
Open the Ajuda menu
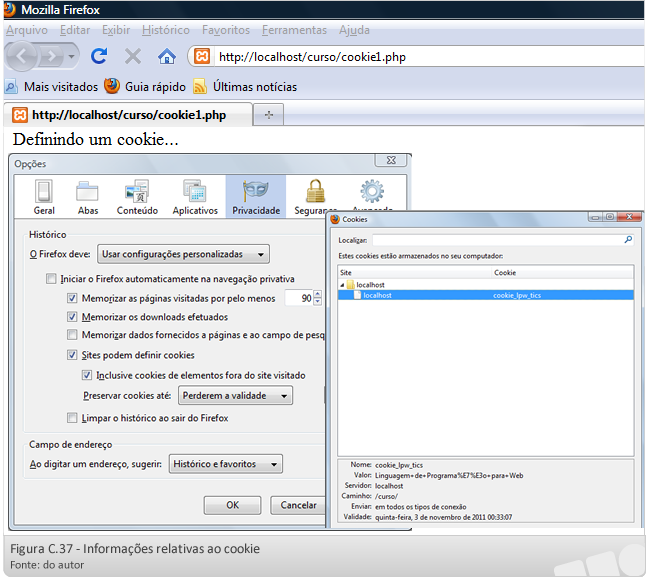[x=354, y=30]
